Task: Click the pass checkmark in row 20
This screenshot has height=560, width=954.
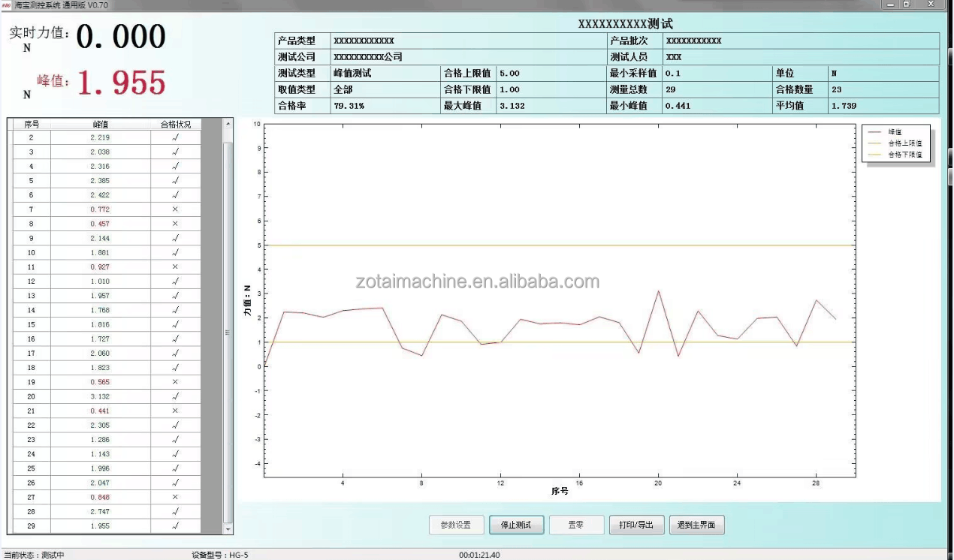Action: pos(175,396)
